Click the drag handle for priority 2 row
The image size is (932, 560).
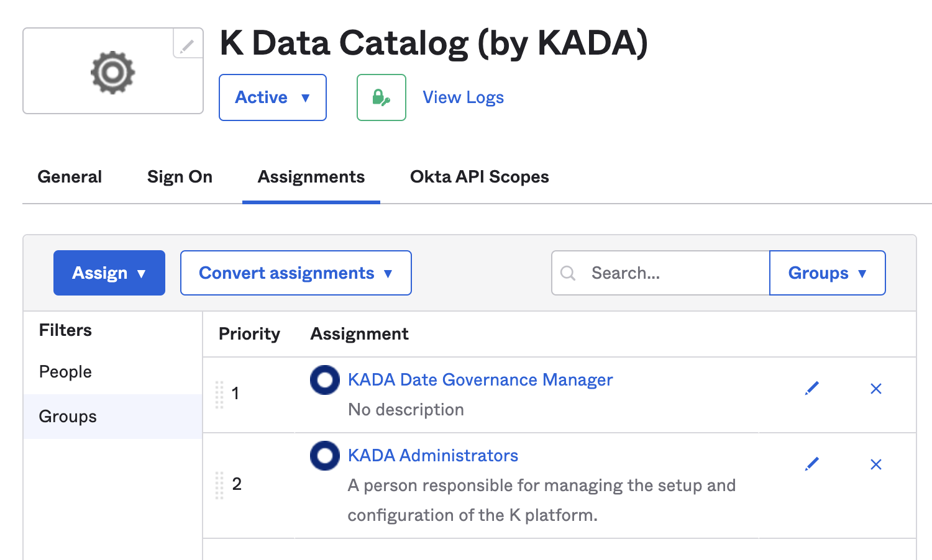coord(219,485)
